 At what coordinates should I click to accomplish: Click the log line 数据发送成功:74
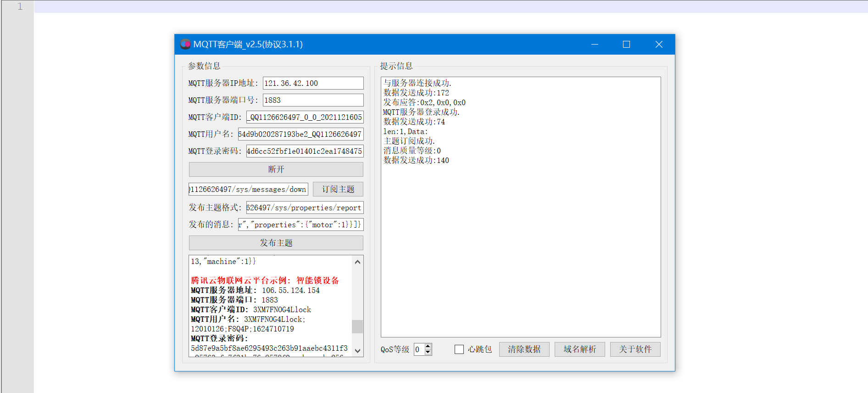[414, 122]
